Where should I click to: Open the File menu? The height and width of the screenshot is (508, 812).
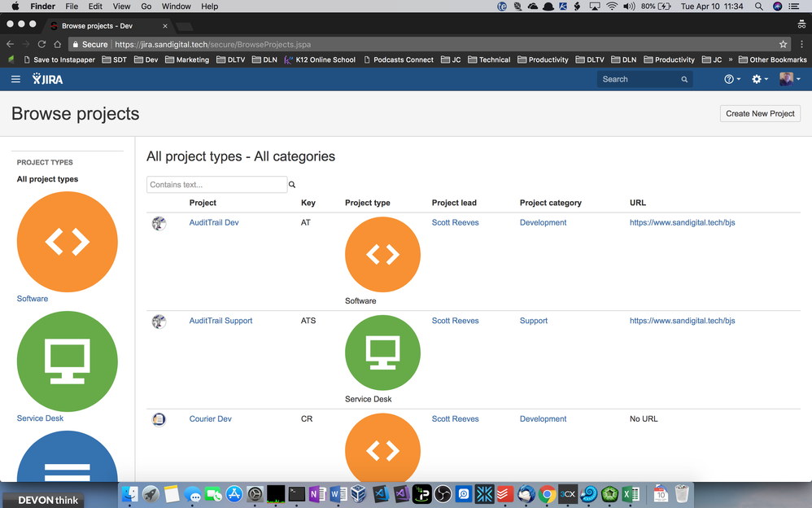point(72,7)
